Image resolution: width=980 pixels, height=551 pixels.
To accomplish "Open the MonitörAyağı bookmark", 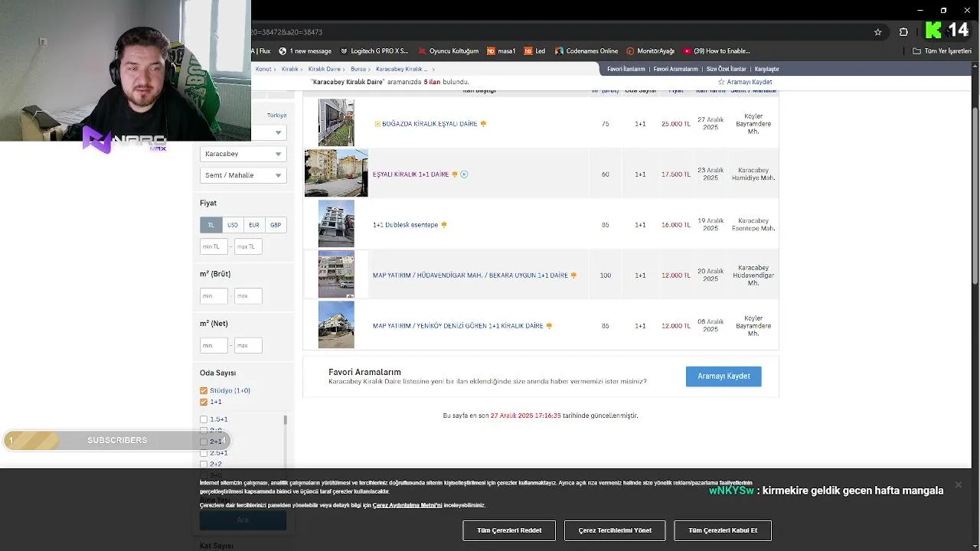I will 650,51.
